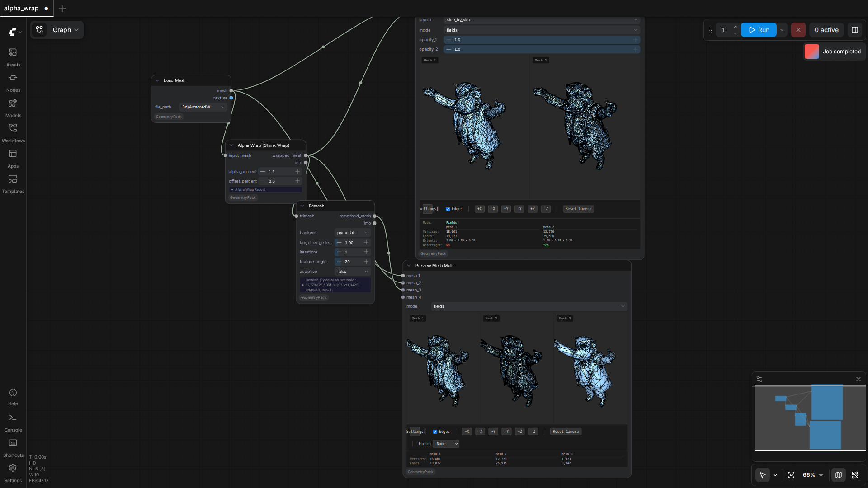
Task: Open the Nodes library panel
Action: coord(13,82)
